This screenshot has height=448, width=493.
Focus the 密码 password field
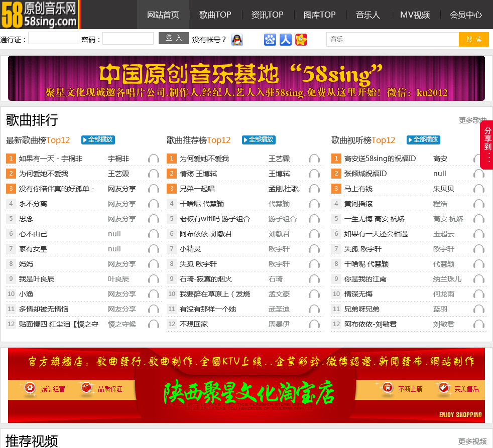[x=128, y=38]
